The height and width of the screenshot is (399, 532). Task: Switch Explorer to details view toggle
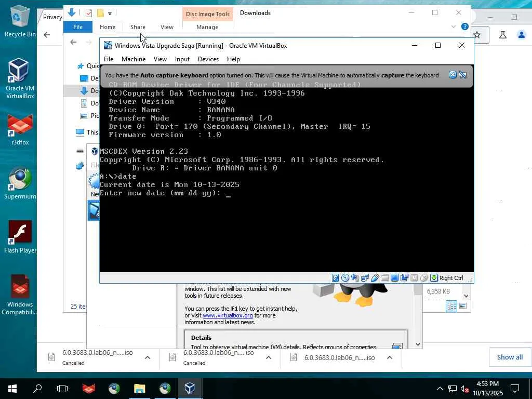pos(451,306)
